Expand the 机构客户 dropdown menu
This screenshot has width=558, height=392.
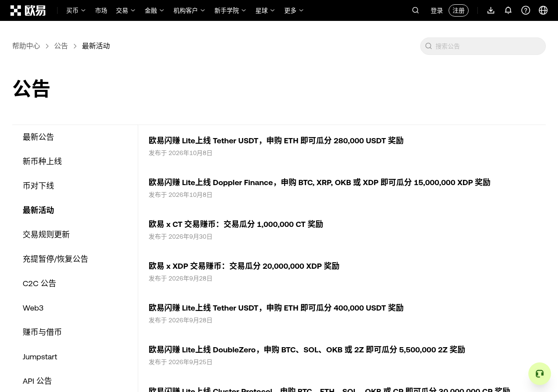189,10
